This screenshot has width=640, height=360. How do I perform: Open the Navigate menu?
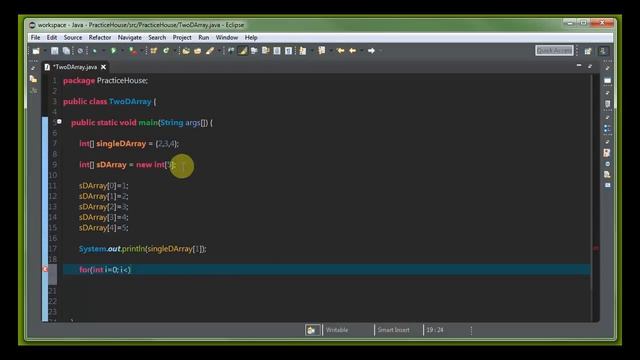click(130, 38)
